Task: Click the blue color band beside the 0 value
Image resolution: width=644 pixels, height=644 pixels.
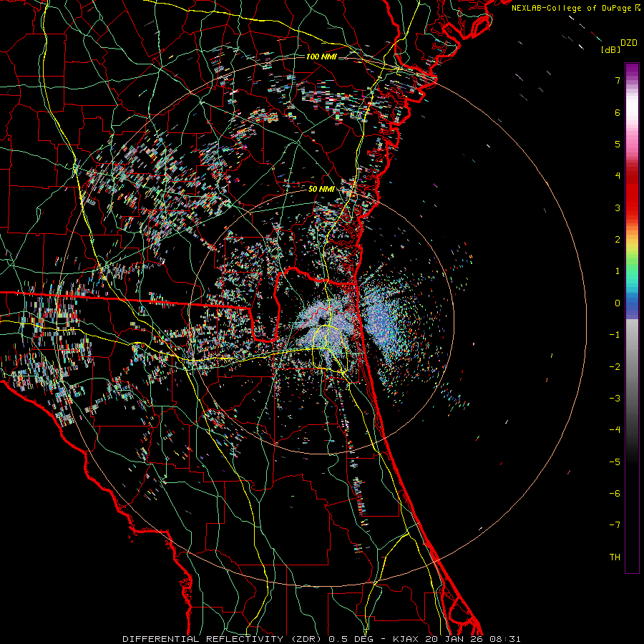Action: [x=632, y=304]
